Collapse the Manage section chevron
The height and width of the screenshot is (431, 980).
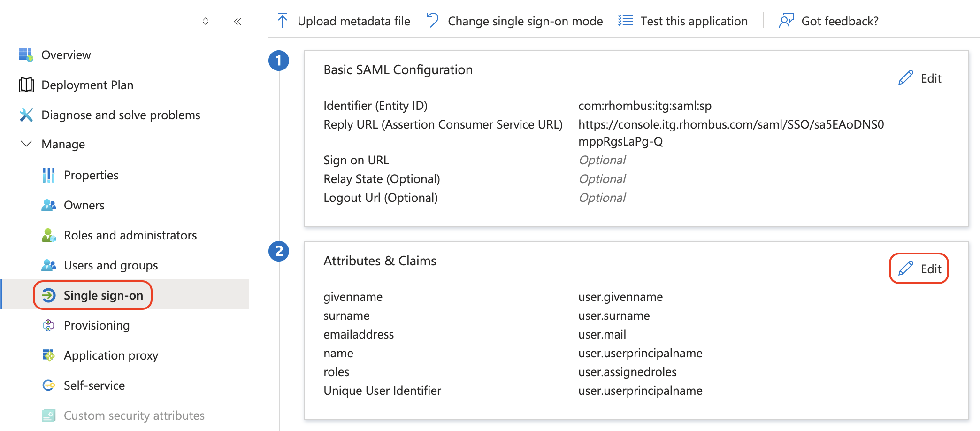pos(26,144)
